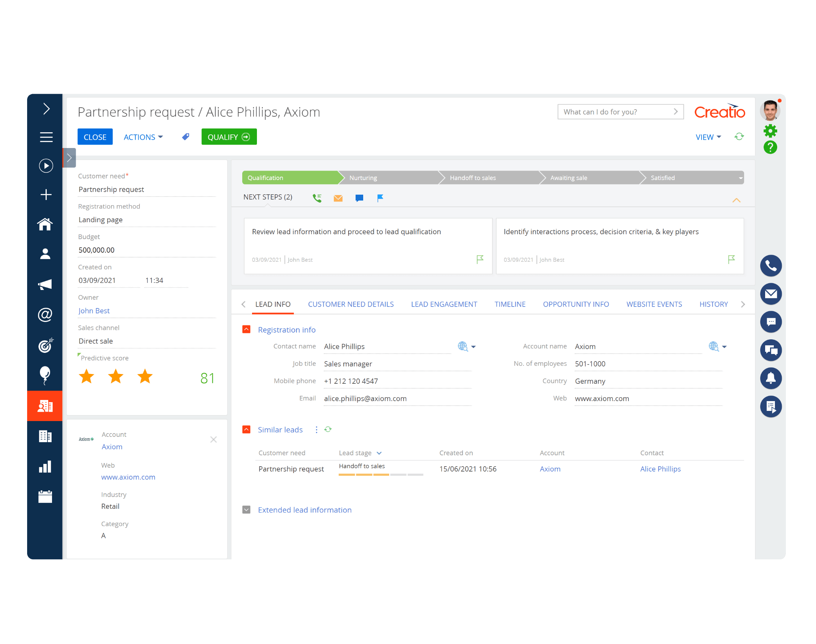
Task: Open notifications with the bell icon
Action: point(771,378)
